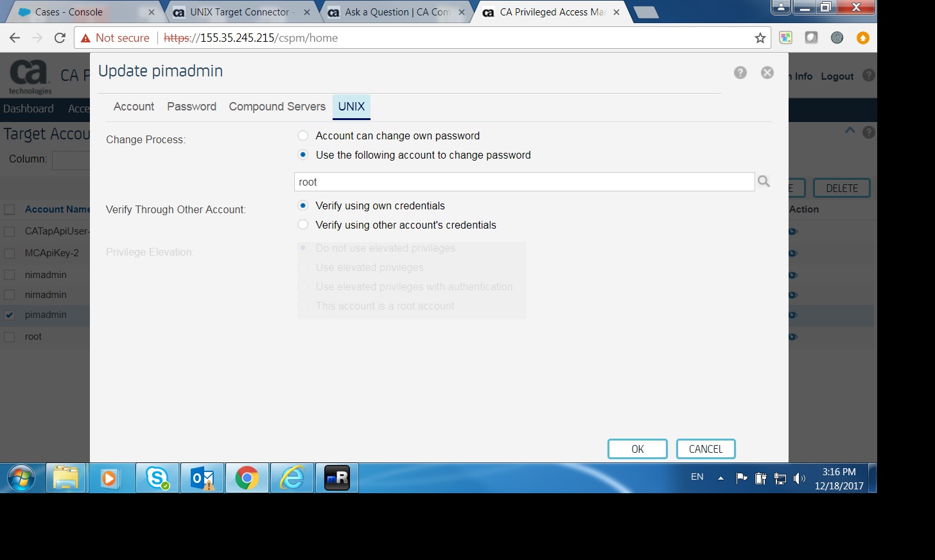
Task: Check the MCApiKey-2 row checkbox
Action: click(x=10, y=253)
